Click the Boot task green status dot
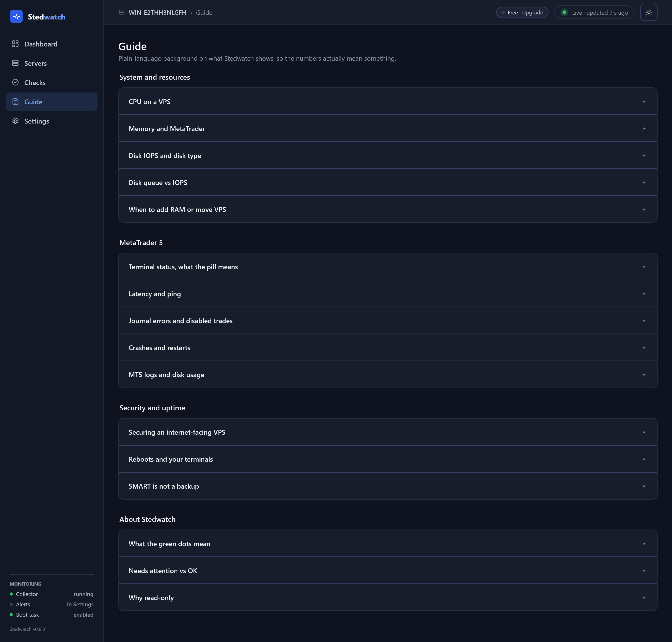The height and width of the screenshot is (642, 672). pyautogui.click(x=11, y=615)
